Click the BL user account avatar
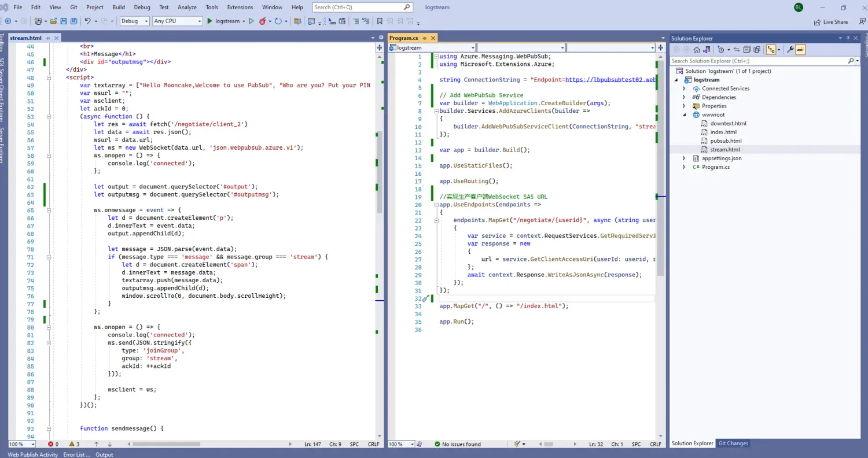Viewport: 868px width, 458px height. tap(799, 8)
